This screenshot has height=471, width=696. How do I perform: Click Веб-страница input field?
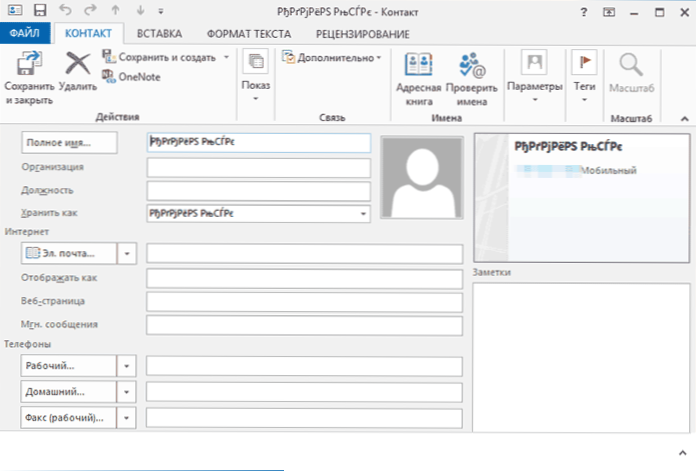pyautogui.click(x=304, y=302)
